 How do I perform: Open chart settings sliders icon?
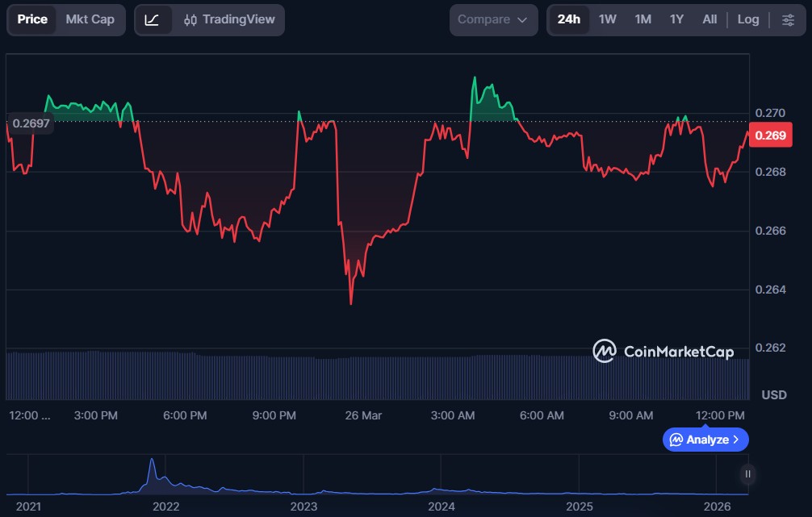[788, 19]
